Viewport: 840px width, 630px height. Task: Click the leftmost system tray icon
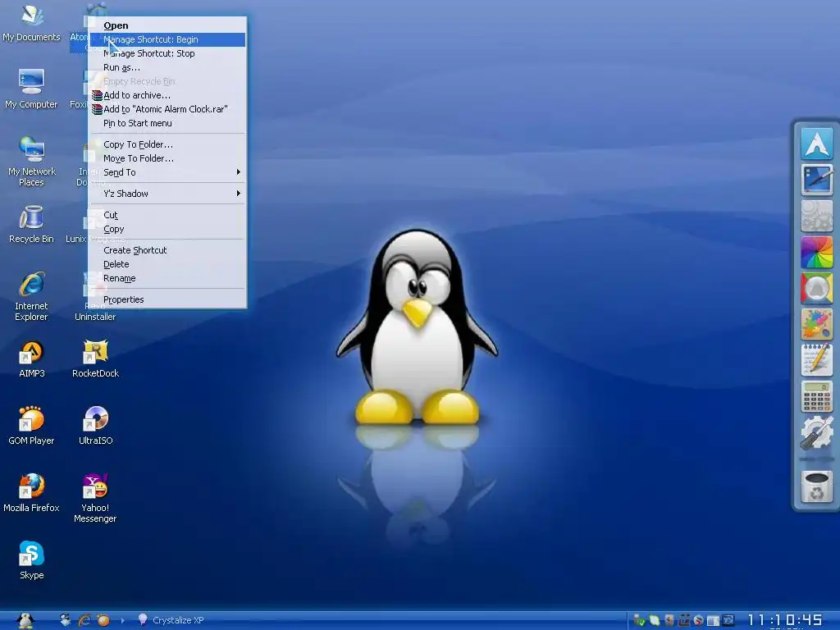coord(638,620)
